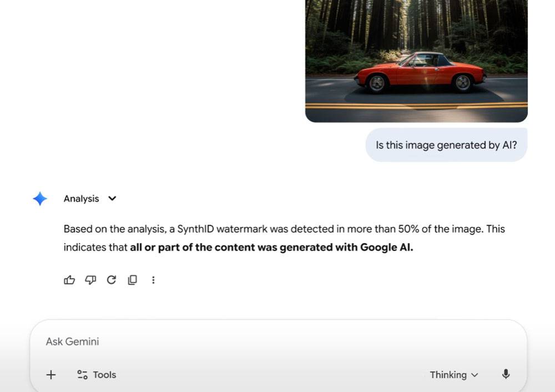Click the Analysis heading label

click(x=81, y=198)
